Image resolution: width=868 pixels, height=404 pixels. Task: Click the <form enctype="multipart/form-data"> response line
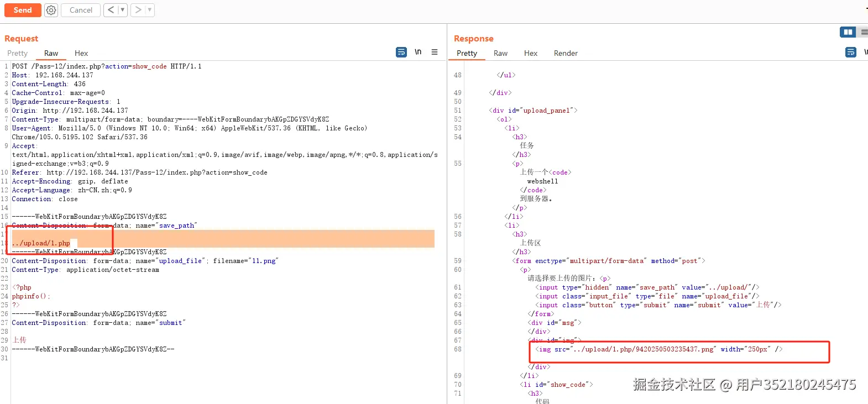click(x=608, y=261)
